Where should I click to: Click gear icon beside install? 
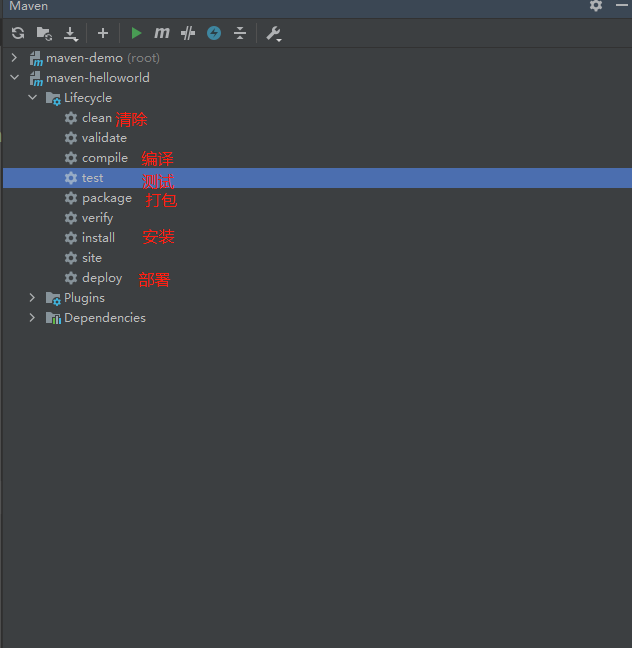tap(71, 238)
